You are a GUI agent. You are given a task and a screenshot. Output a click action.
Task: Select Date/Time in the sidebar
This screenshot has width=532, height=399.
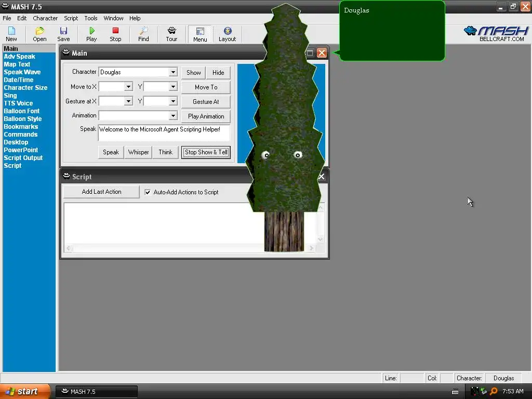point(19,79)
